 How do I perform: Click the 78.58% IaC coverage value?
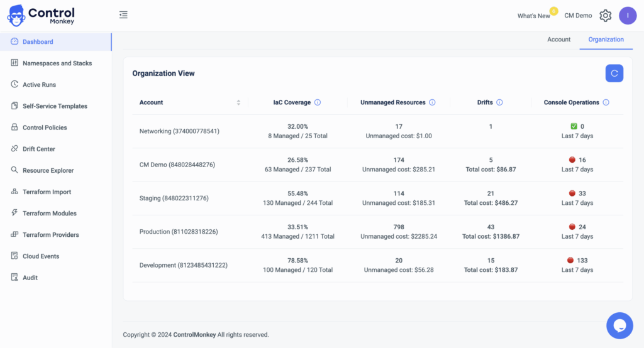click(297, 261)
